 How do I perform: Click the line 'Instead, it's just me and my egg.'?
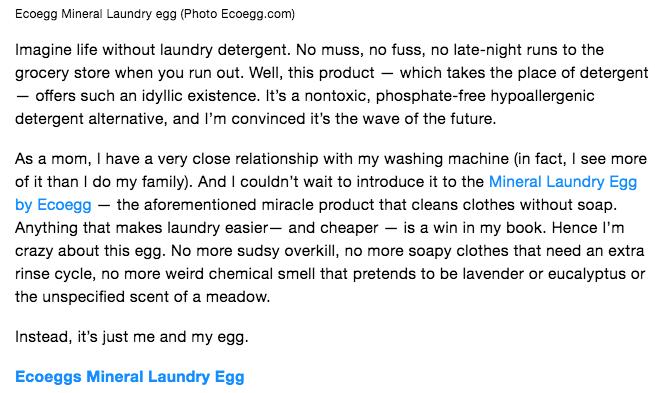point(132,337)
